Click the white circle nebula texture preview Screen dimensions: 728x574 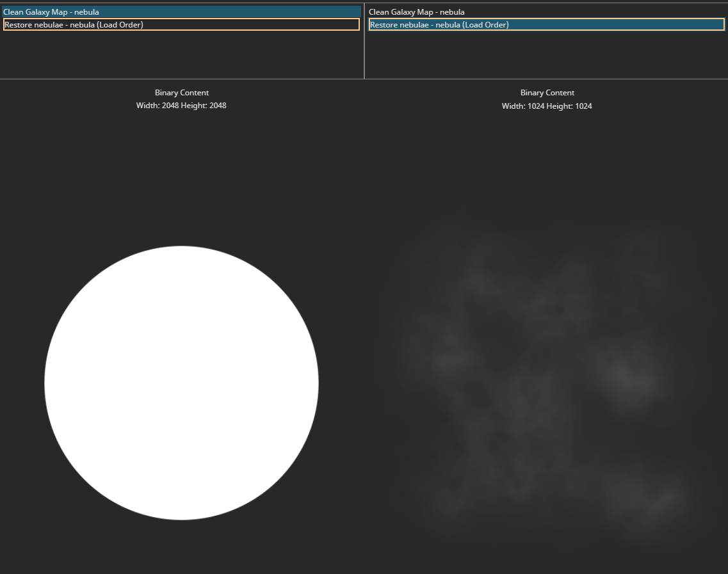tap(182, 383)
